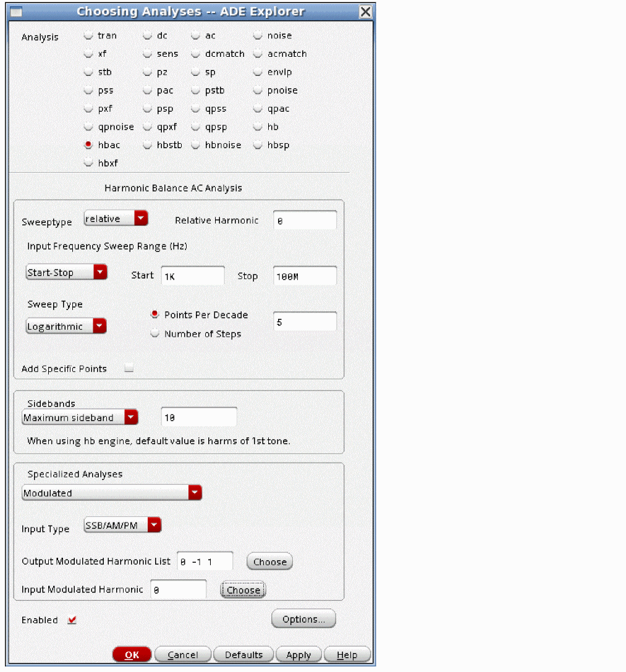Select the sp analysis option
This screenshot has width=626, height=672.
pos(195,72)
